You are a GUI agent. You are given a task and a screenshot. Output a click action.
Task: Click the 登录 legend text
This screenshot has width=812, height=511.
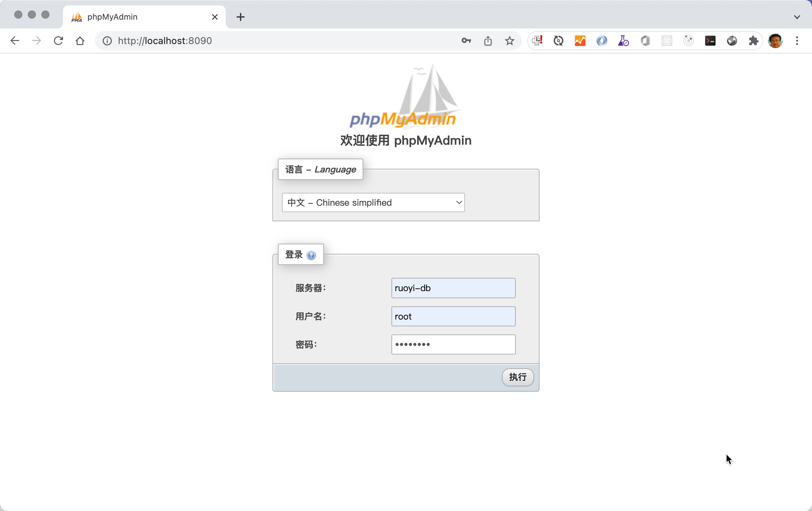(x=294, y=254)
